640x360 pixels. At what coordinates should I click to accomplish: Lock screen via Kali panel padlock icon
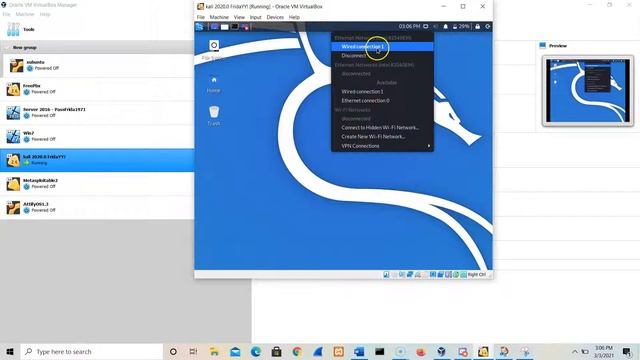coord(478,27)
